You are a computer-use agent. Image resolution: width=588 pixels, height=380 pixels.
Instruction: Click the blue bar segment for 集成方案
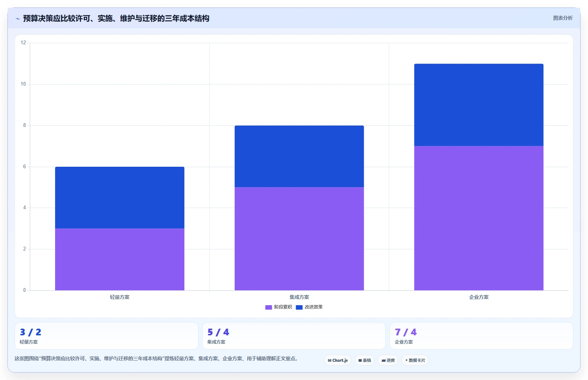[299, 156]
